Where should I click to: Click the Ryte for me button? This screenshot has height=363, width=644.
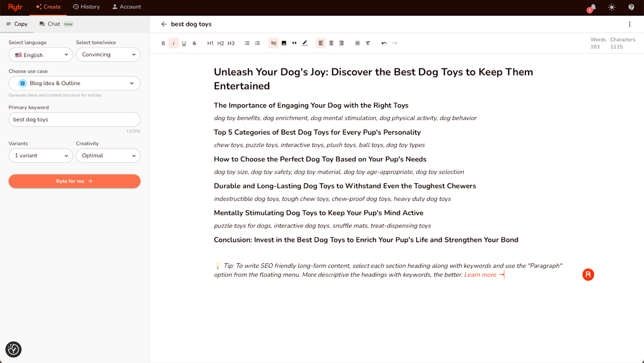tap(75, 181)
